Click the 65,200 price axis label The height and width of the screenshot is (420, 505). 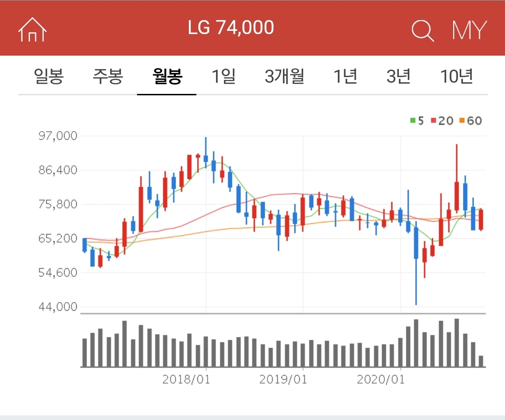coord(58,238)
